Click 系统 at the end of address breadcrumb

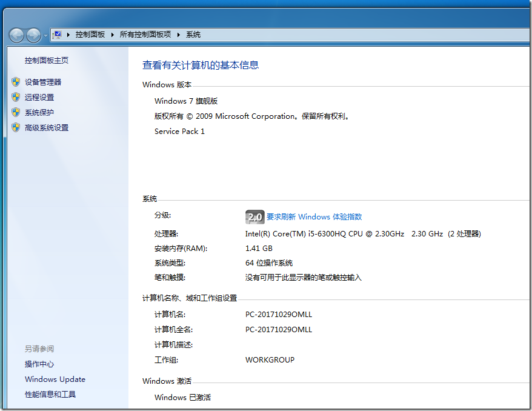[x=193, y=35]
